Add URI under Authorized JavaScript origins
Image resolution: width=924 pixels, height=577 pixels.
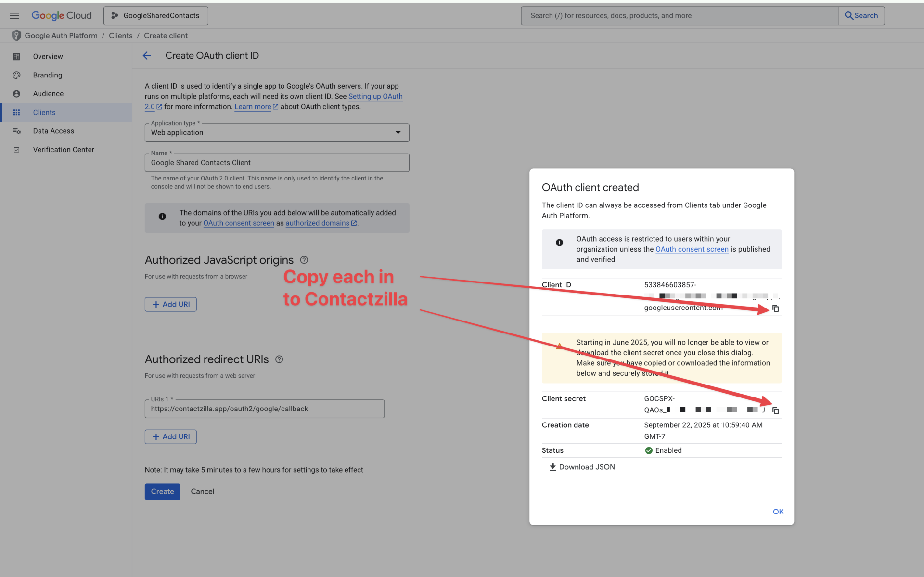171,304
